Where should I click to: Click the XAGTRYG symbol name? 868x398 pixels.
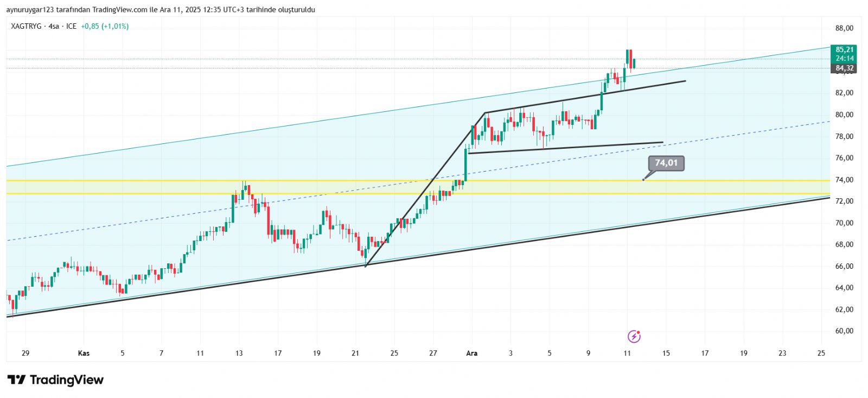click(26, 26)
